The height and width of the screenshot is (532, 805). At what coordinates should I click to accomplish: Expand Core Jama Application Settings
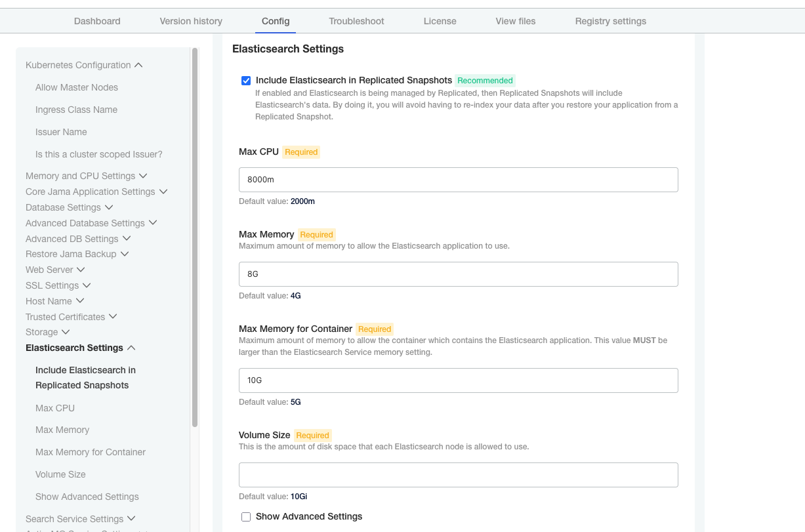click(96, 192)
